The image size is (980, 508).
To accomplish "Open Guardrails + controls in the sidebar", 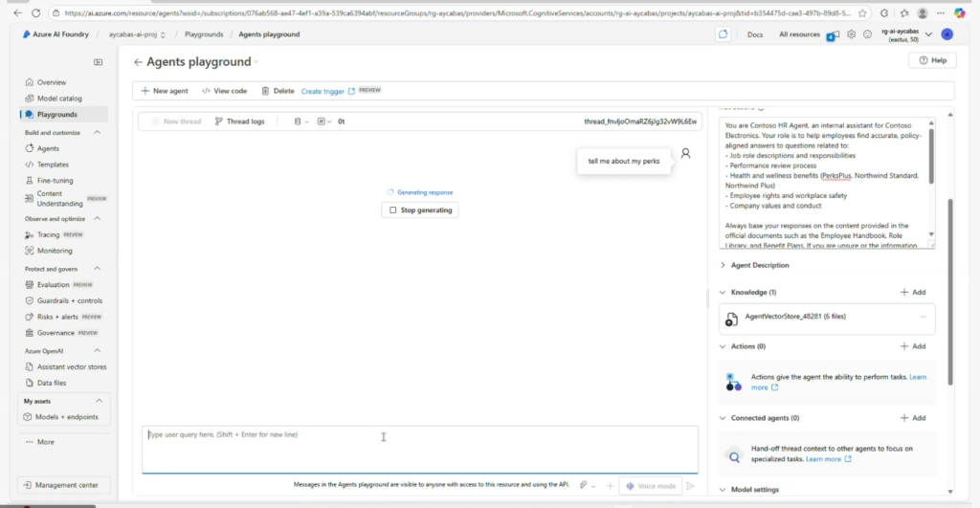I will 69,300.
